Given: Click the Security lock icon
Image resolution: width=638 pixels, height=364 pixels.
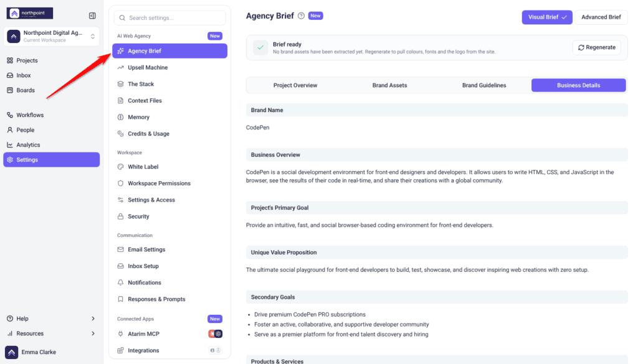Looking at the screenshot, I should pos(120,217).
